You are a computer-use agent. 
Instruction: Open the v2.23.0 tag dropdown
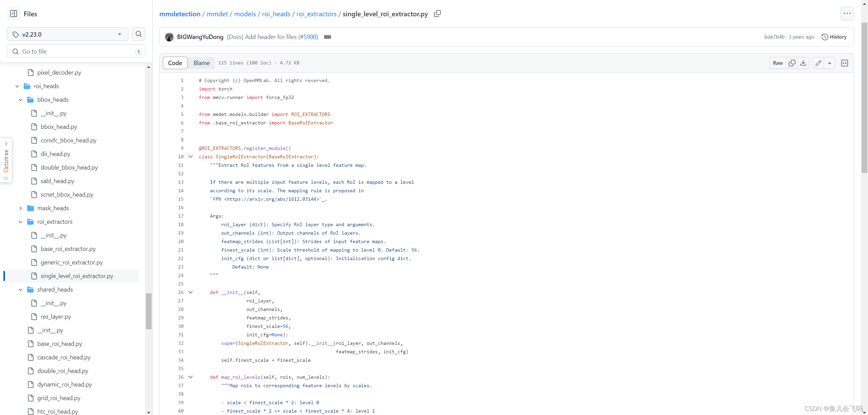(x=67, y=34)
